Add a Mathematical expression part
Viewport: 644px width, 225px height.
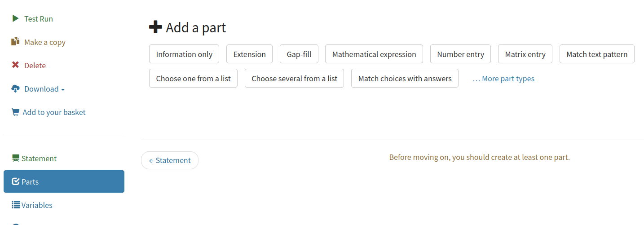(x=374, y=54)
